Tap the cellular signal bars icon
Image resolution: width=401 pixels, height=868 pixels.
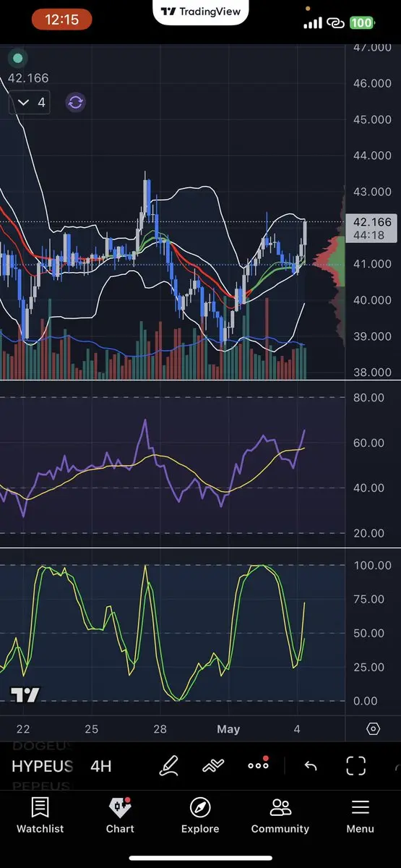[312, 23]
